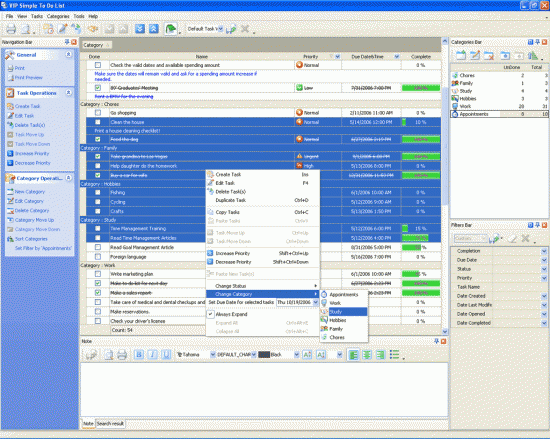Screen dimensions: 550x439
Task: Click the Delete Task toolbar icon
Action: (x=76, y=29)
